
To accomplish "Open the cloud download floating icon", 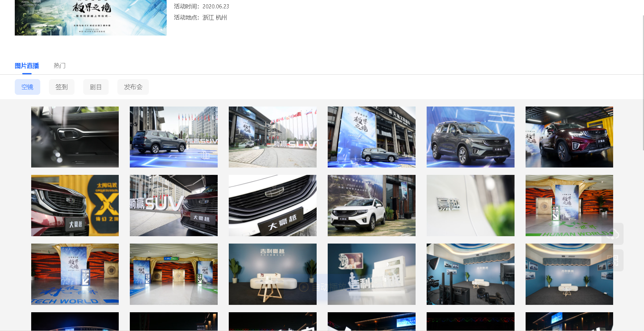I will tap(612, 234).
